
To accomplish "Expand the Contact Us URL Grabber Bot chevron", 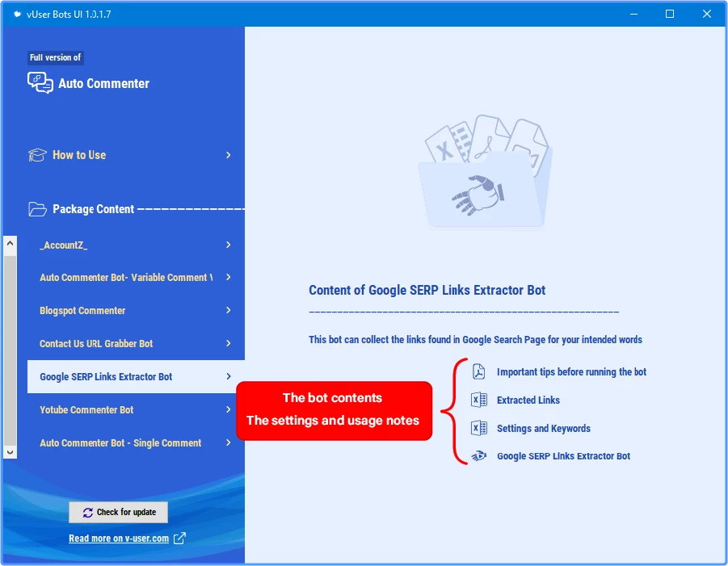I will 229,343.
